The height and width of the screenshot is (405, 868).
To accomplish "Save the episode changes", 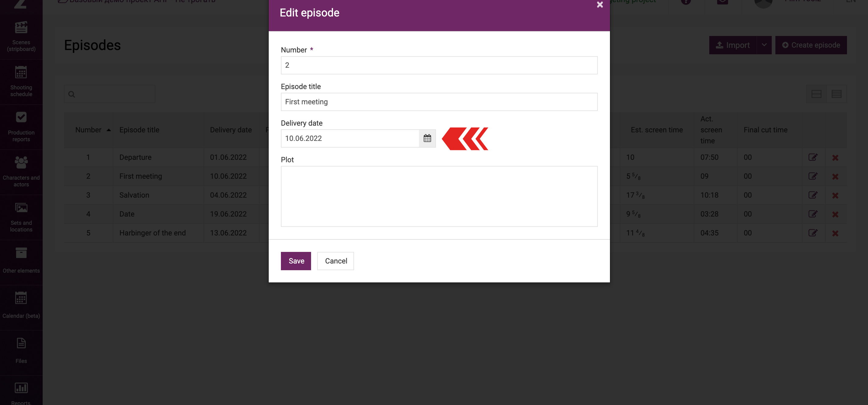I will [x=296, y=261].
